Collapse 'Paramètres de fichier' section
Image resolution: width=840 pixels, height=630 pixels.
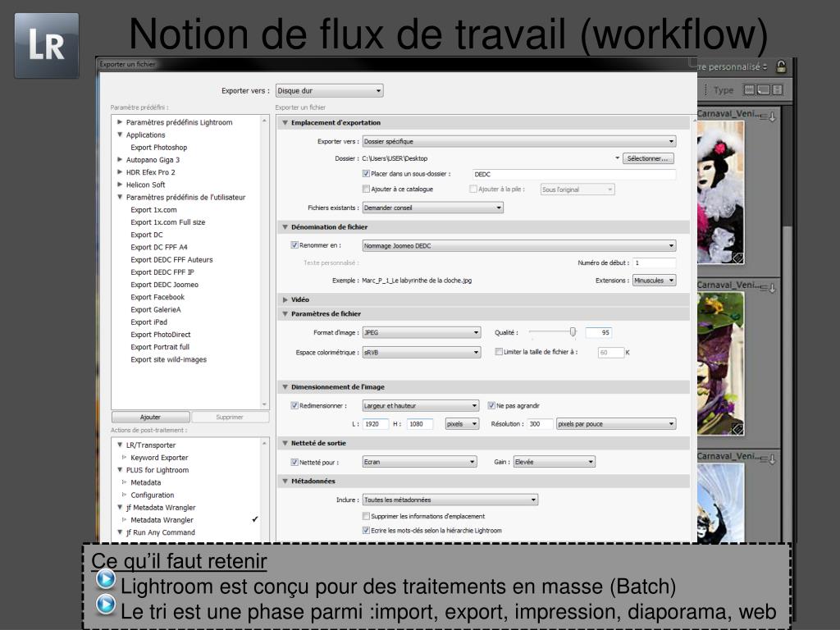tap(285, 314)
